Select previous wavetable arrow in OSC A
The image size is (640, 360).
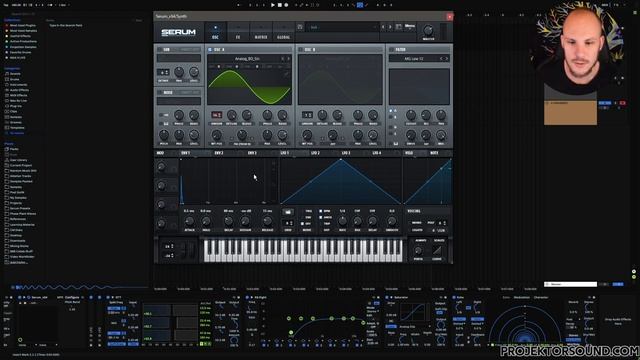coord(282,59)
